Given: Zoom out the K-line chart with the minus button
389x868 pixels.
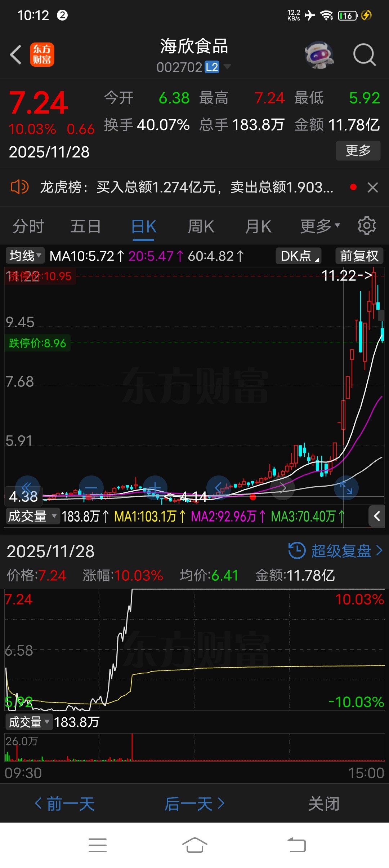Looking at the screenshot, I should [91, 488].
